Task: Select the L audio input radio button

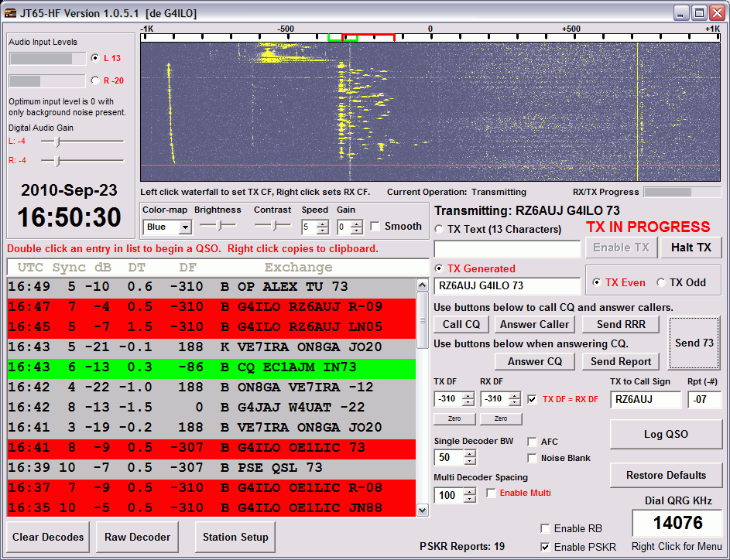Action: 95,58
